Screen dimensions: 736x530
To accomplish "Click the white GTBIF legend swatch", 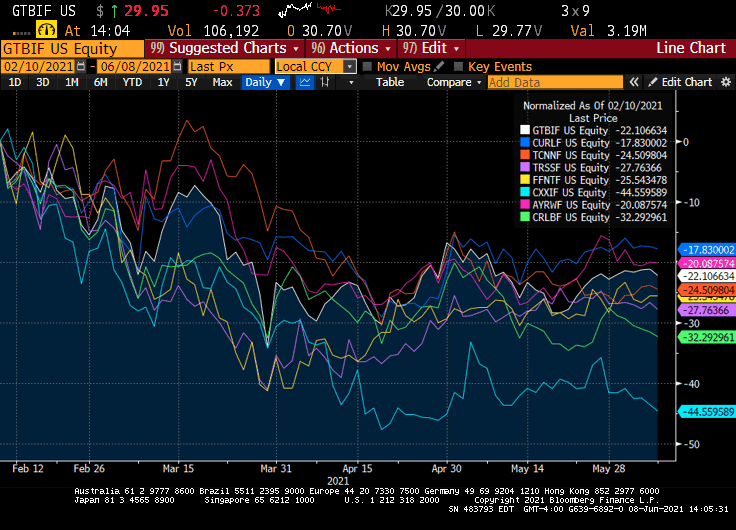I will tap(525, 130).
